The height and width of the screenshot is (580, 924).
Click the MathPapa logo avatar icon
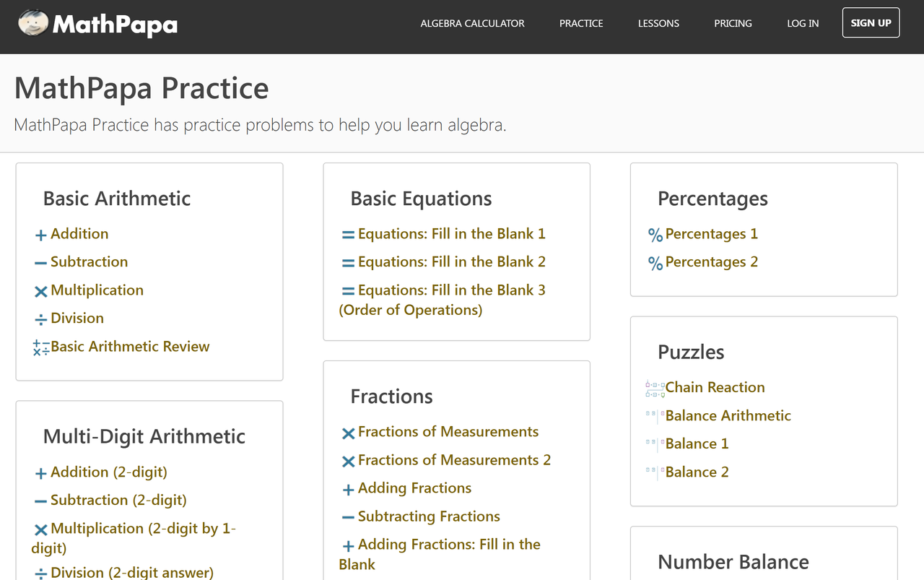coord(33,24)
